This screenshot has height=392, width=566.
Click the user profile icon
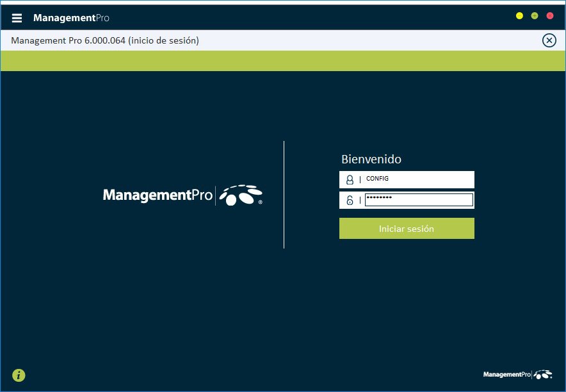[350, 180]
